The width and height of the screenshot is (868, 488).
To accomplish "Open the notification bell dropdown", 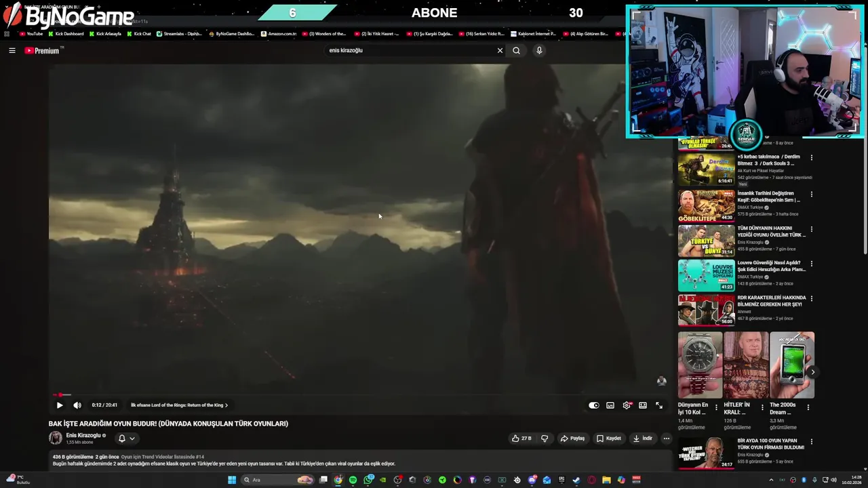I will click(x=126, y=439).
